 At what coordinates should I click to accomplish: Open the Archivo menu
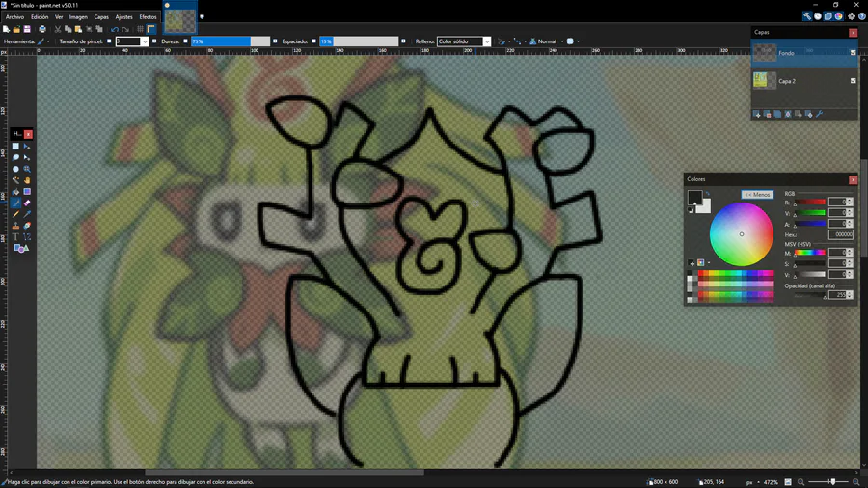tap(14, 17)
